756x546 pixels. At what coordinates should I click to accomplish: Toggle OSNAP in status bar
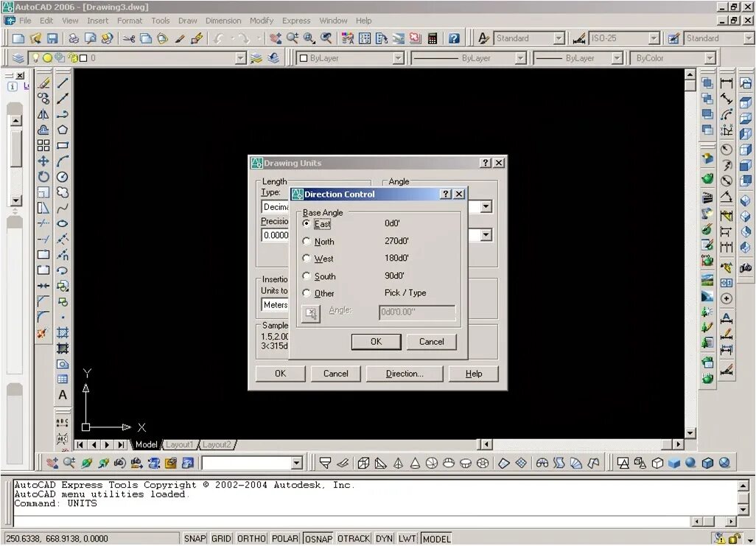(318, 539)
